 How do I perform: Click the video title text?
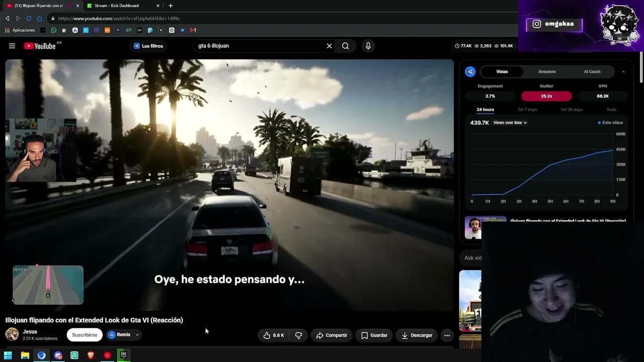click(x=94, y=320)
